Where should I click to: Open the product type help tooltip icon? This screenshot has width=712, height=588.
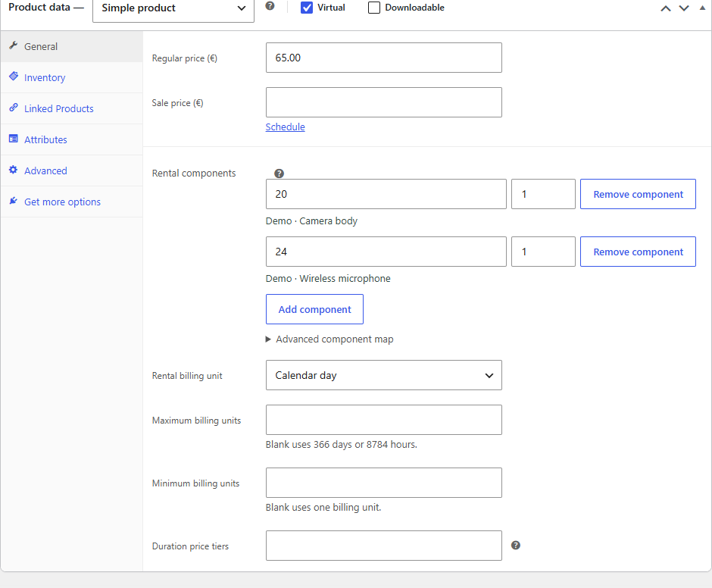[x=270, y=6]
